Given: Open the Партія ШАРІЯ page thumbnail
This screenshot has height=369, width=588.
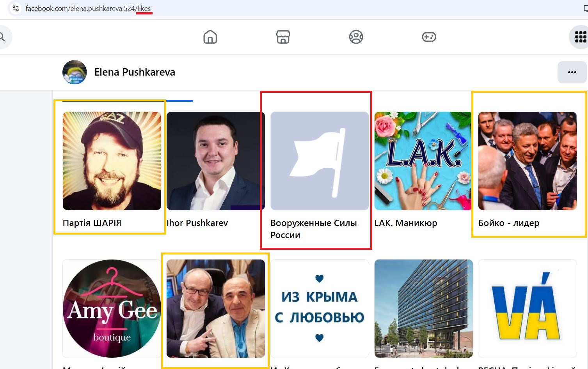Looking at the screenshot, I should (112, 161).
